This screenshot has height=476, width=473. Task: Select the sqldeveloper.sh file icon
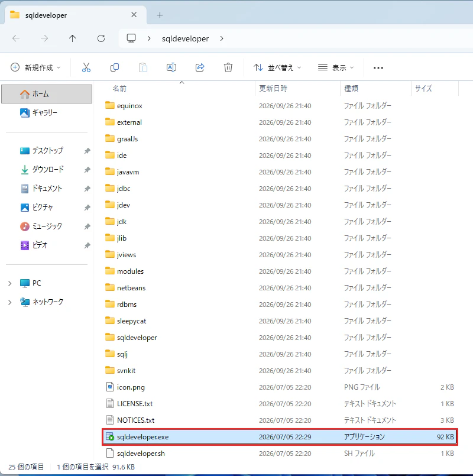[x=109, y=453]
